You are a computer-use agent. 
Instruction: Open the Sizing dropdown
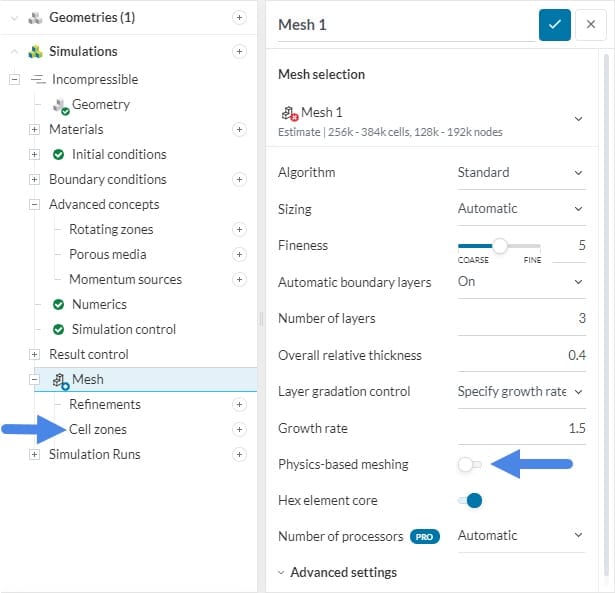[x=520, y=208]
